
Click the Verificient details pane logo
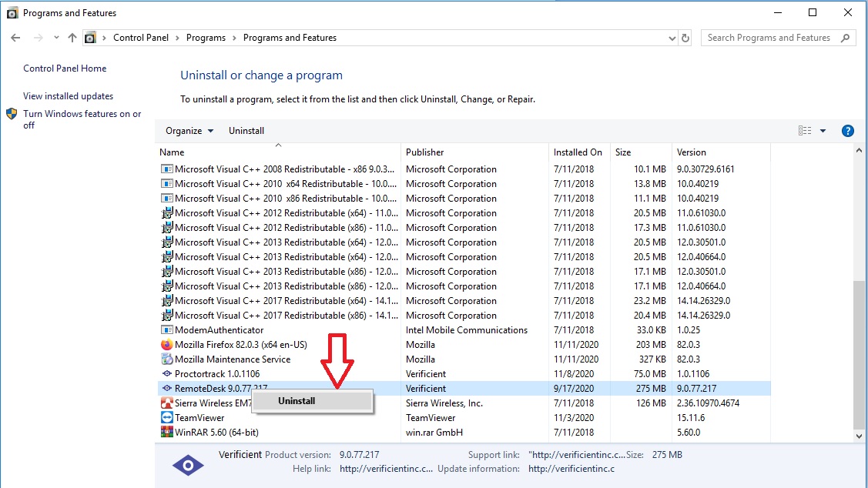tap(188, 466)
